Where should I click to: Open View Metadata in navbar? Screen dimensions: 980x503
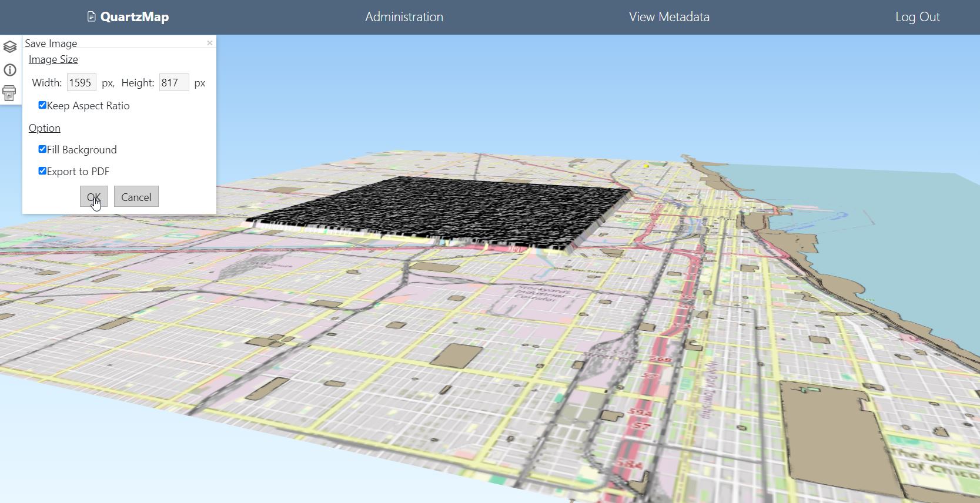pos(668,16)
